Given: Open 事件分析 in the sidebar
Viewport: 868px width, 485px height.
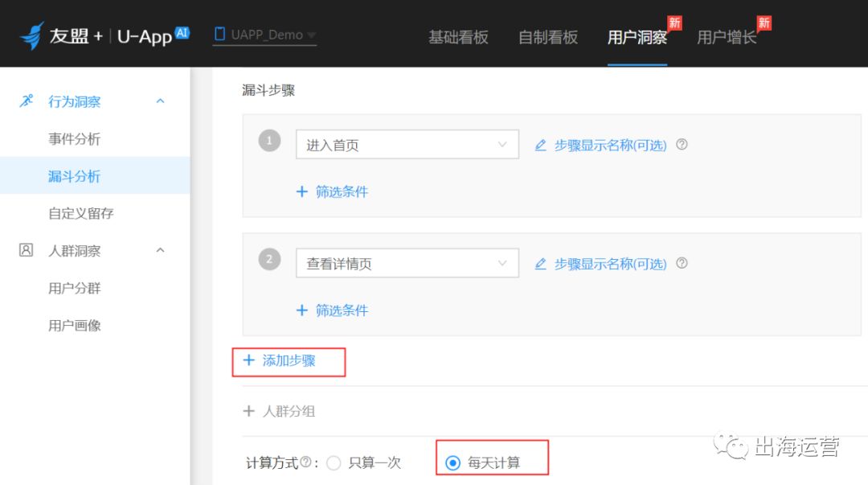Looking at the screenshot, I should pos(74,139).
